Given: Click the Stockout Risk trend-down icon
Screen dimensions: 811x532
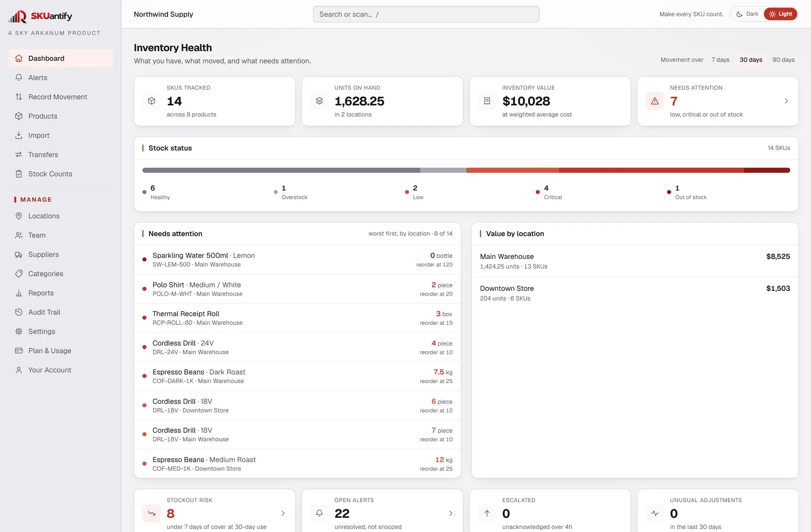Looking at the screenshot, I should point(152,513).
